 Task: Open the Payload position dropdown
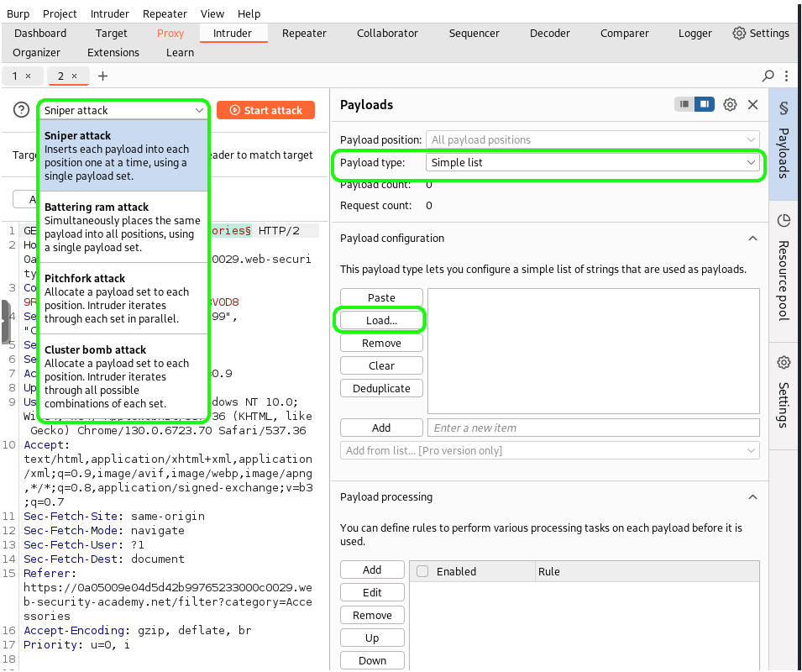[x=592, y=139]
